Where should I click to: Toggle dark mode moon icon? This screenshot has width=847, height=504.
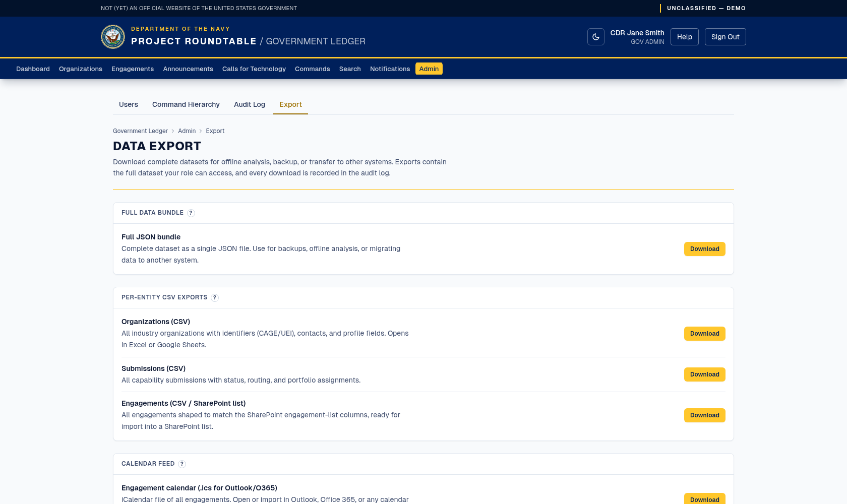point(595,37)
